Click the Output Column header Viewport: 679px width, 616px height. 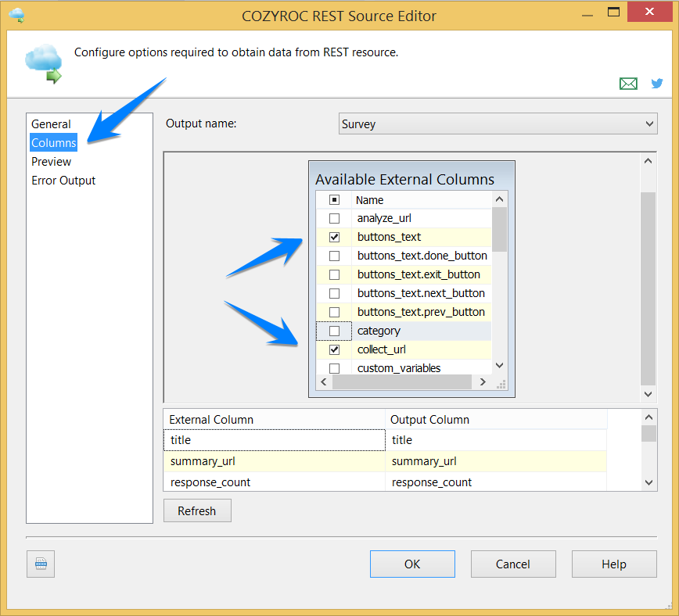tap(496, 420)
